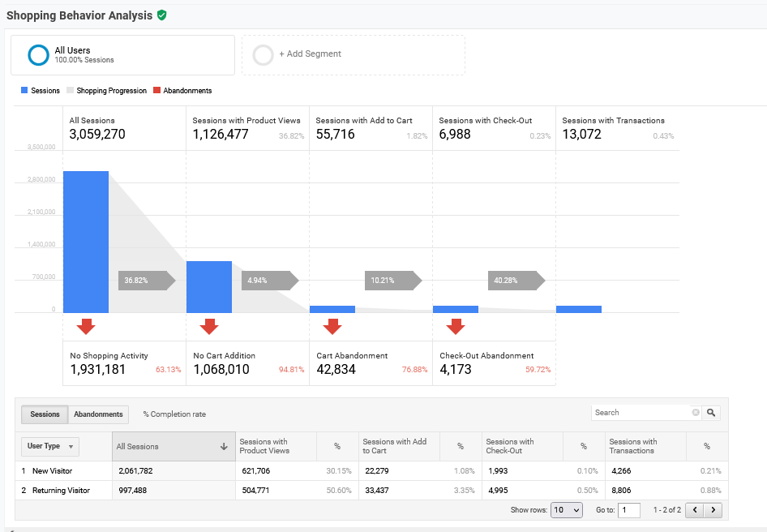This screenshot has width=767, height=532.
Task: Click red arrow above Check-Out Abandonment
Action: (456, 326)
